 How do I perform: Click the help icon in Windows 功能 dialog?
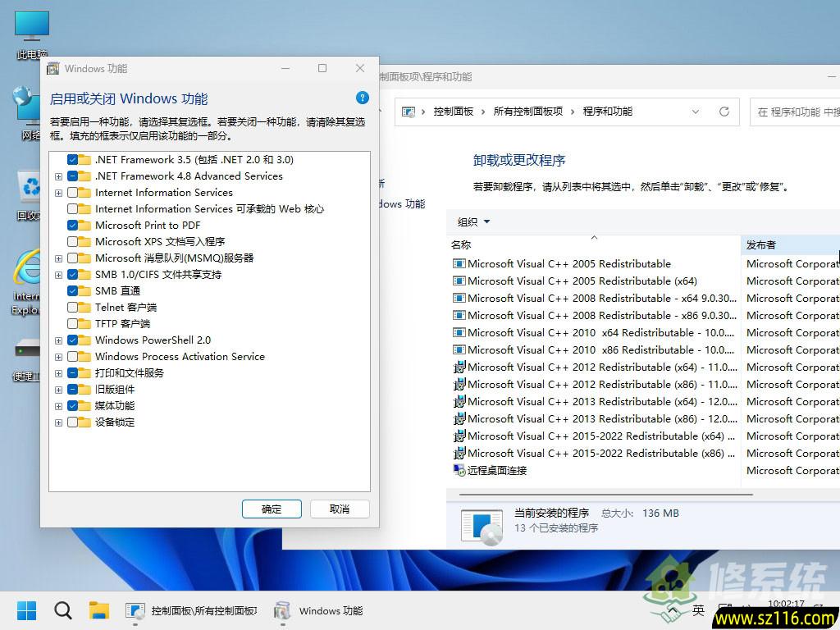click(362, 98)
